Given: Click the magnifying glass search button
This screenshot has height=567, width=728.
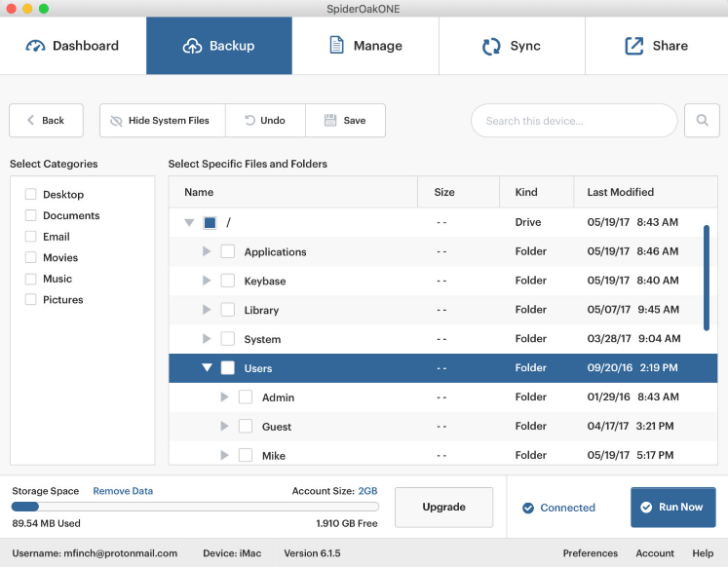Looking at the screenshot, I should point(702,120).
